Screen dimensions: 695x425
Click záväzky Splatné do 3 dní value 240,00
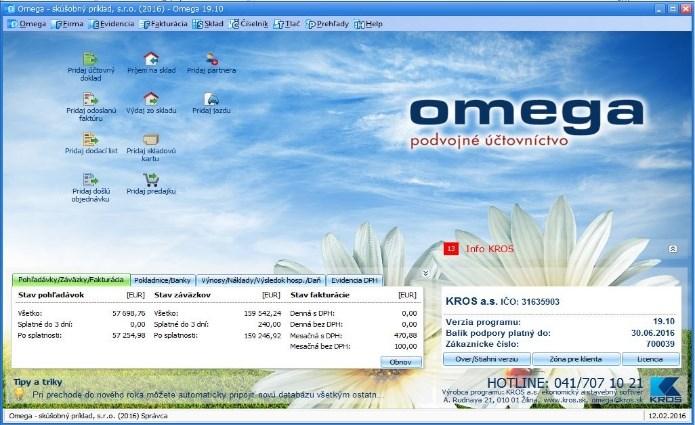(x=269, y=324)
